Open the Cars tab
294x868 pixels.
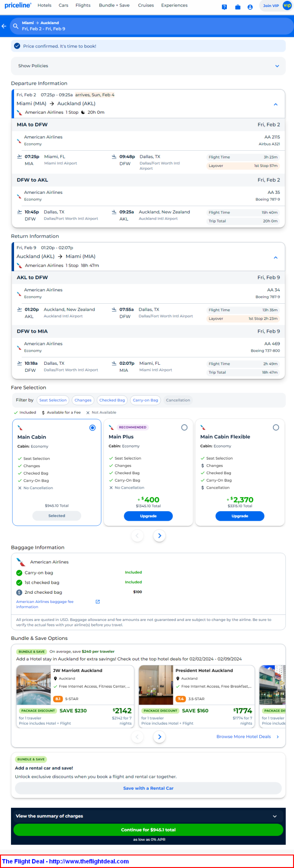point(63,5)
